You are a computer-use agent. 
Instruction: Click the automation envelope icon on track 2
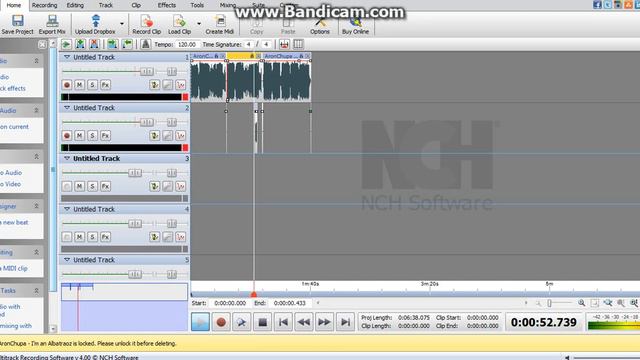[x=180, y=136]
